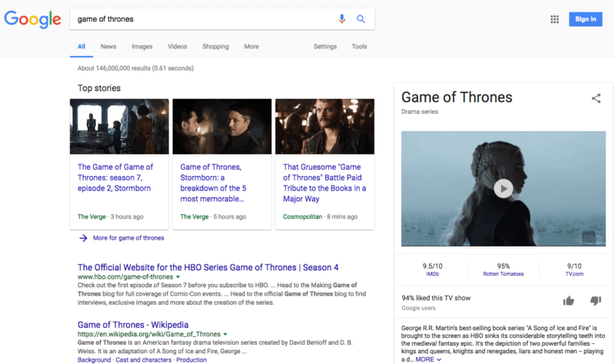
Task: Expand the hbo.com result URL dropdown arrow
Action: click(178, 276)
